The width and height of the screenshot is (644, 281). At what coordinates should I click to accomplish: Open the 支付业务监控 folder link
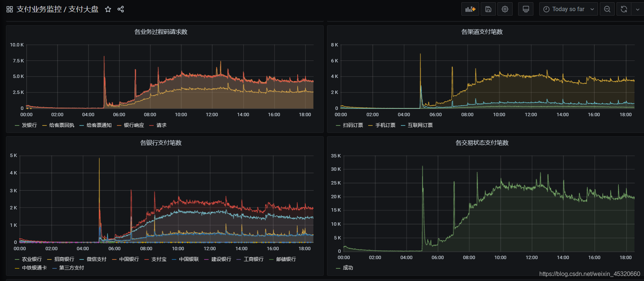pyautogui.click(x=39, y=9)
